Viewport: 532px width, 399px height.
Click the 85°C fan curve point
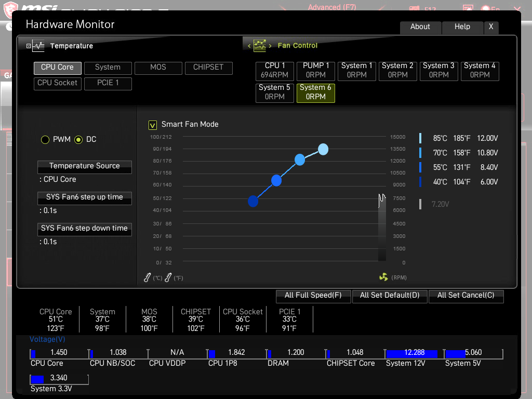(x=323, y=149)
